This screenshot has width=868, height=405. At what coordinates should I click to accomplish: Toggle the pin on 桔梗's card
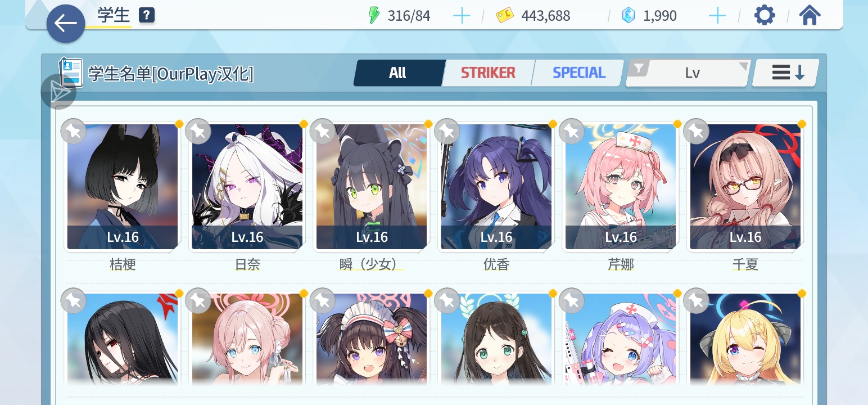74,132
